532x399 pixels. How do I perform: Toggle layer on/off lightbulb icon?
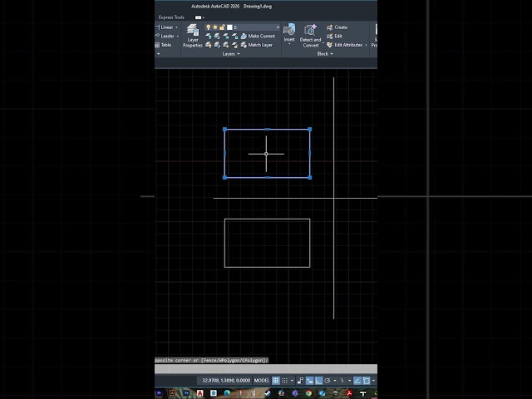click(209, 27)
